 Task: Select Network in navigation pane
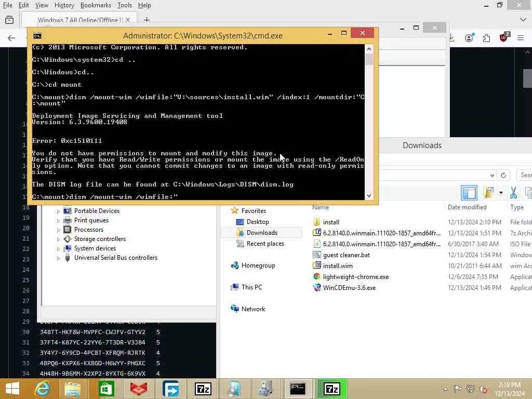(253, 309)
